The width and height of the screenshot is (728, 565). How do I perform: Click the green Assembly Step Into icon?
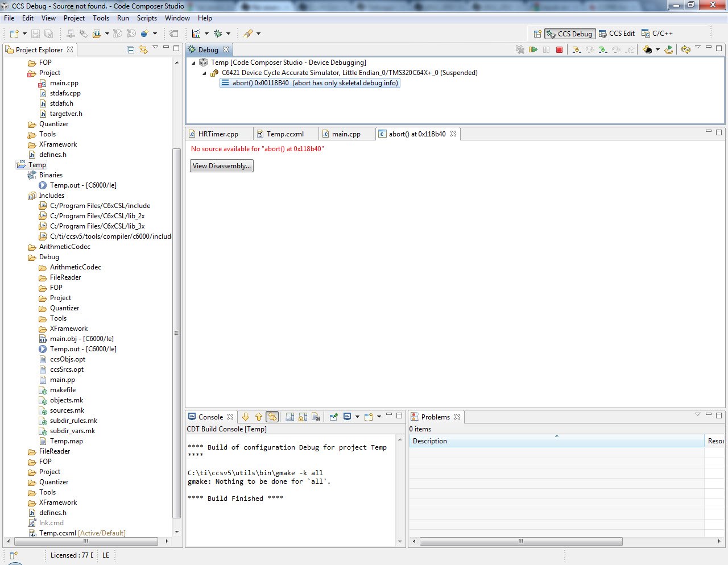[x=603, y=50]
